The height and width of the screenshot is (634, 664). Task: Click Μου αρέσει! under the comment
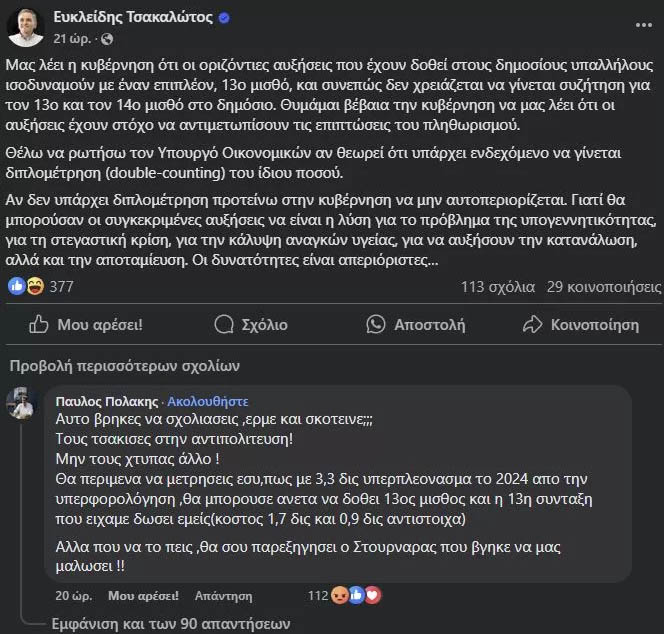coord(143,596)
